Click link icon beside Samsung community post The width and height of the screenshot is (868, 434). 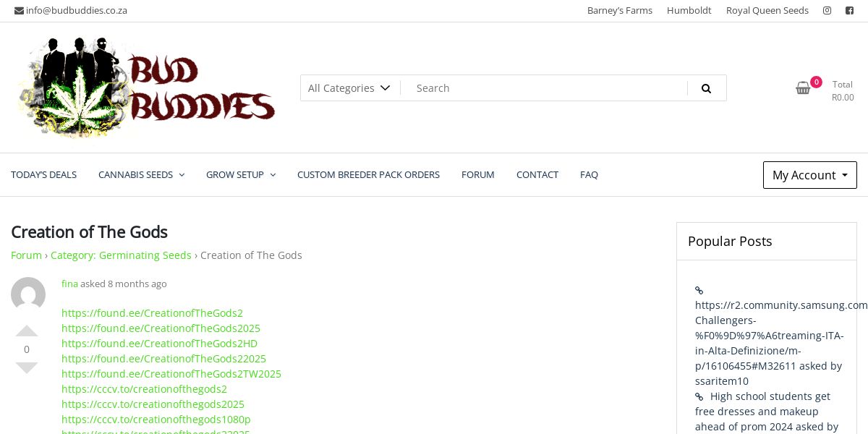pos(699,290)
